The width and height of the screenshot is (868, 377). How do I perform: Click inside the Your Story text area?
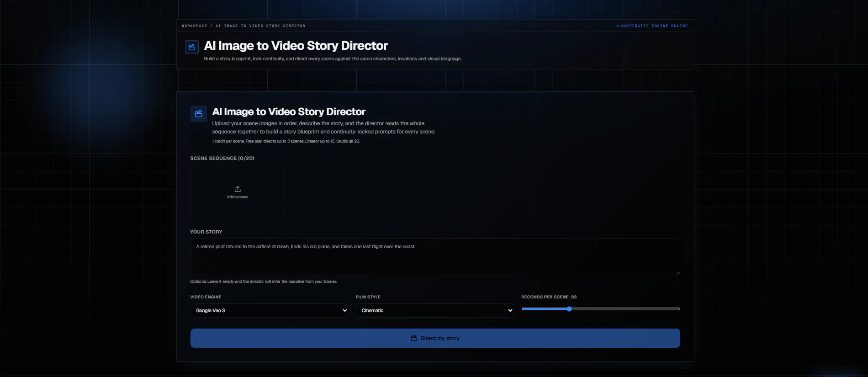[x=435, y=257]
